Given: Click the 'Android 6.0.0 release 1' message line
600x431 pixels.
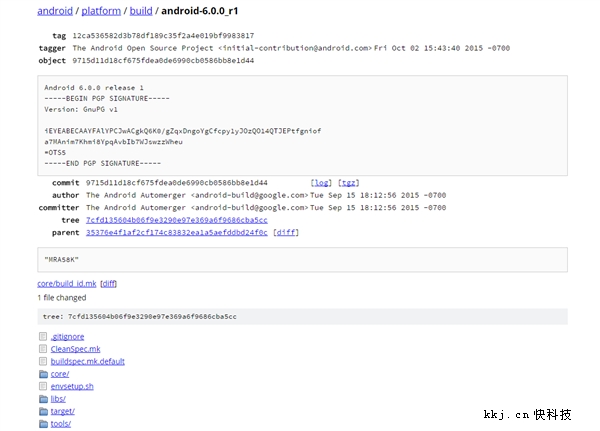Looking at the screenshot, I should (94, 88).
